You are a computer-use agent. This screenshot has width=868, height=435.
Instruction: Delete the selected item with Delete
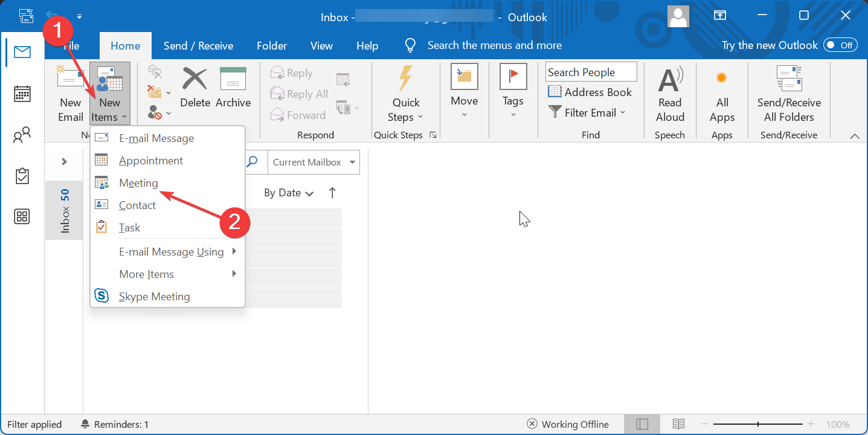coord(195,88)
